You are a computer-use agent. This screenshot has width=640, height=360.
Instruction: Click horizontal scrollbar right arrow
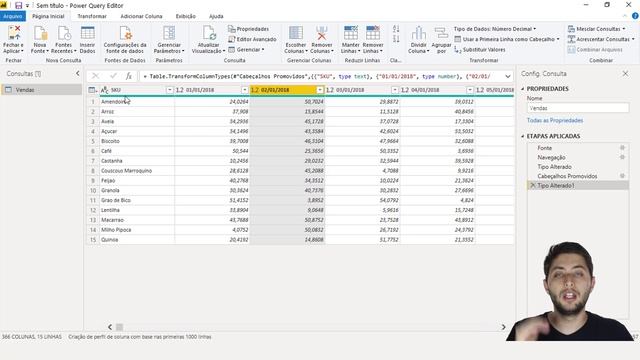503,327
